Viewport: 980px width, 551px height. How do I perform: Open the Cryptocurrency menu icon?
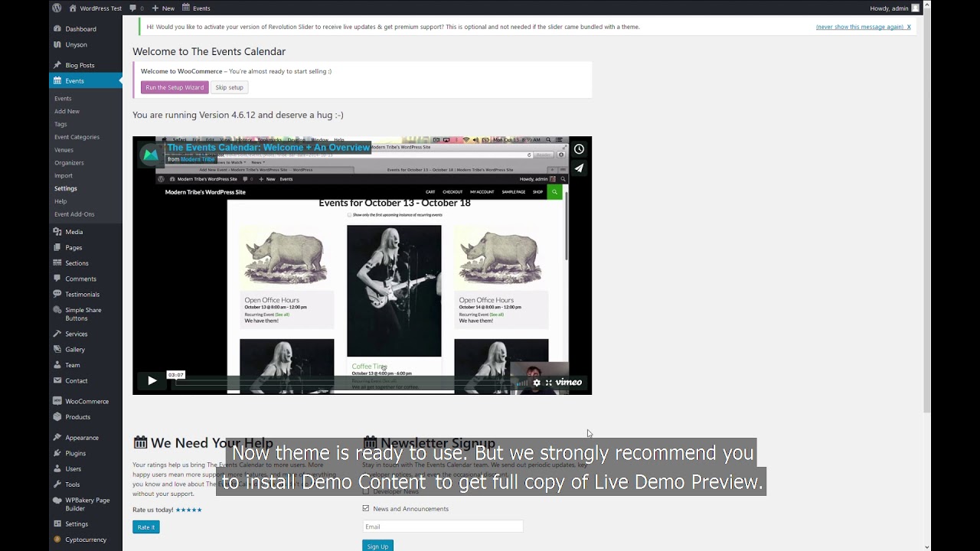pos(57,540)
